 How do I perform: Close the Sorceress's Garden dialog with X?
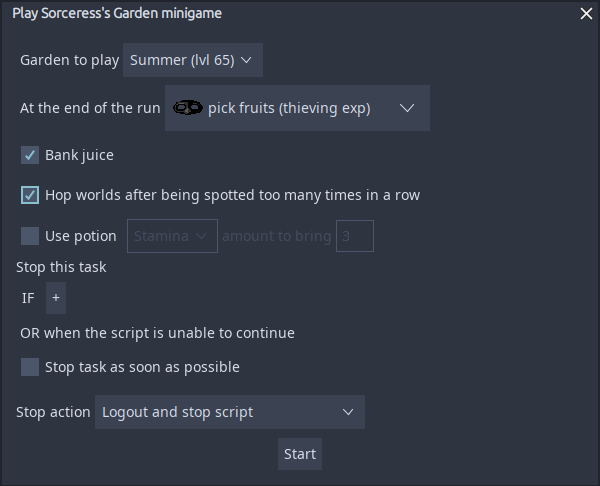tap(586, 14)
